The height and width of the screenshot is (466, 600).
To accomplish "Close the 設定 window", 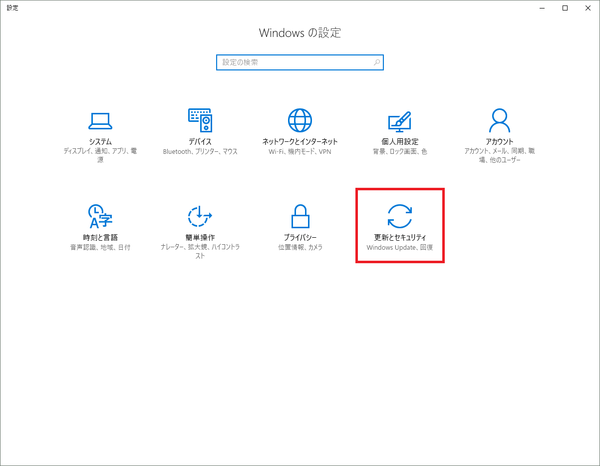I will (x=588, y=8).
